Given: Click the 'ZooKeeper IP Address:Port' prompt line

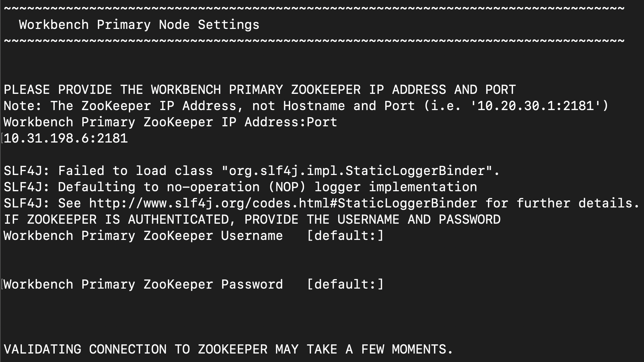Looking at the screenshot, I should click(170, 122).
